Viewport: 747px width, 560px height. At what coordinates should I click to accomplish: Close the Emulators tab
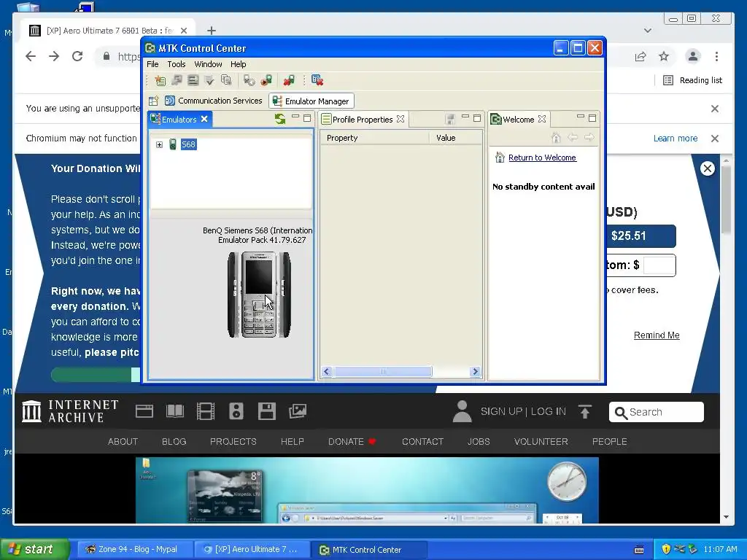point(204,119)
